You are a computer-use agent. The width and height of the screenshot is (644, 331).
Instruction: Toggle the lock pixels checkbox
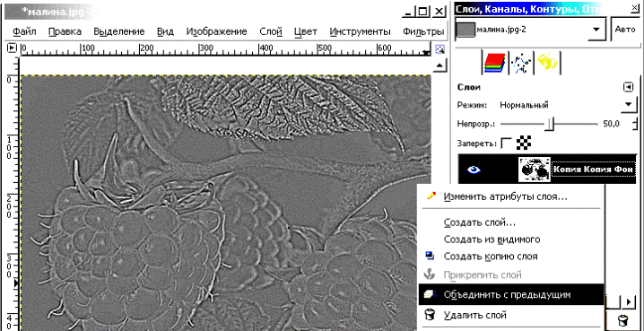click(507, 143)
